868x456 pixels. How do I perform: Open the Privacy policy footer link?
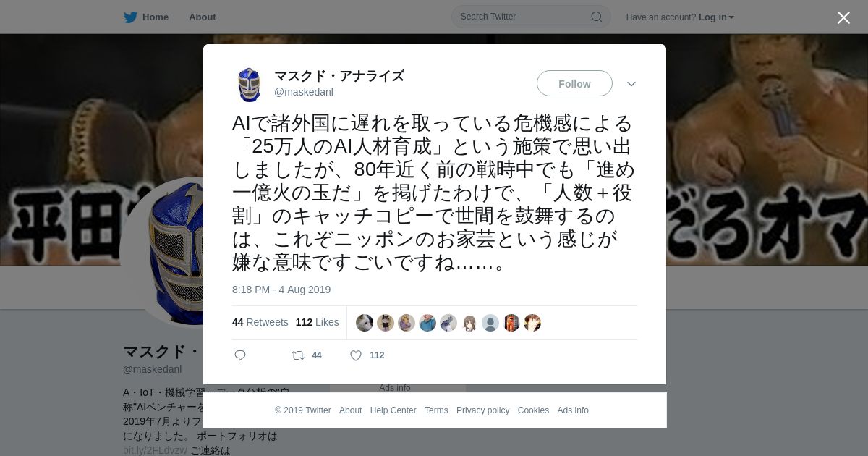pyautogui.click(x=482, y=410)
